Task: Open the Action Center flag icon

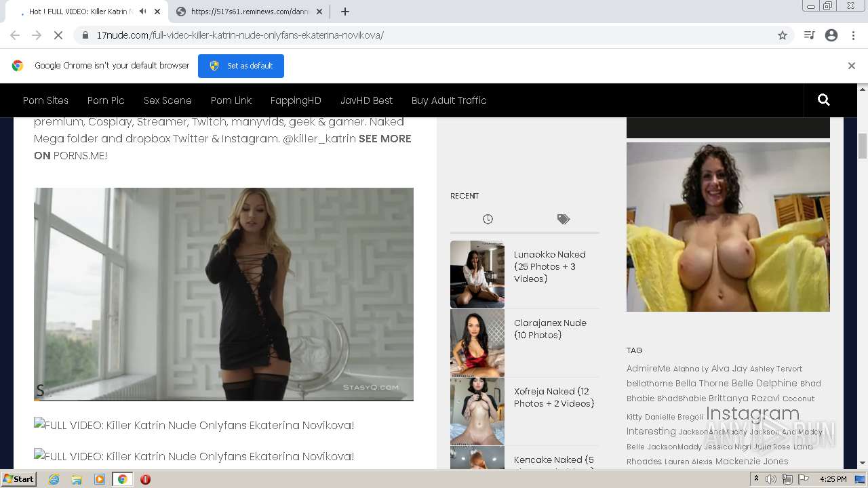Action: [804, 479]
